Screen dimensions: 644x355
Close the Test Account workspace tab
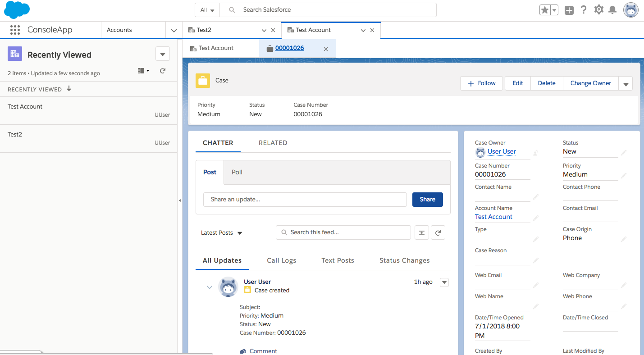click(372, 31)
